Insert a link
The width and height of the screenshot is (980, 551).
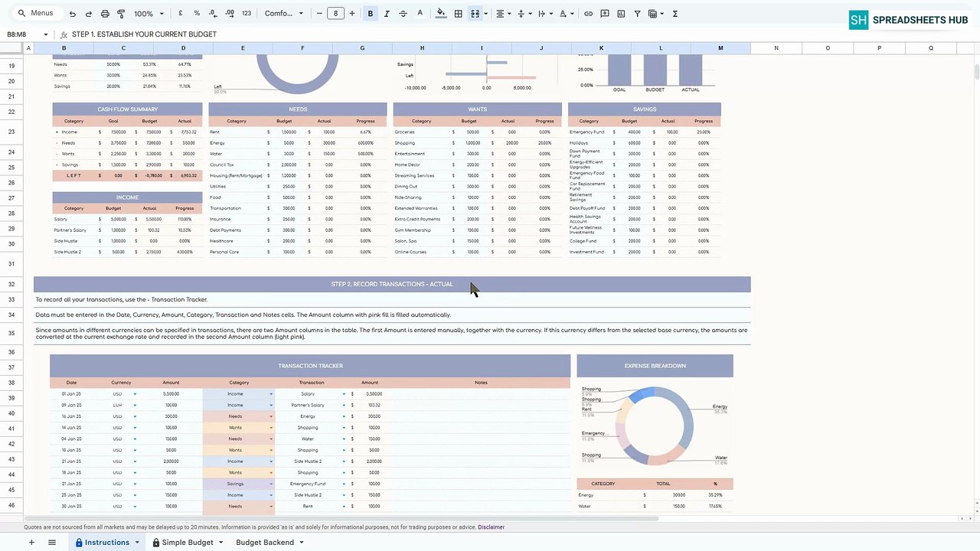tap(588, 14)
